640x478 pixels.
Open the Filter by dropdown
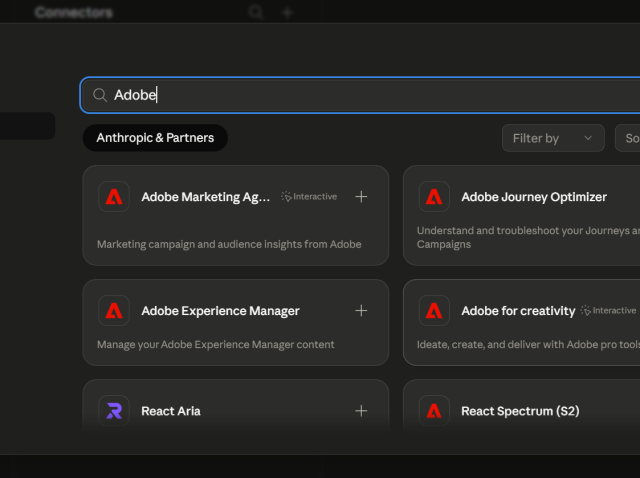click(x=553, y=138)
